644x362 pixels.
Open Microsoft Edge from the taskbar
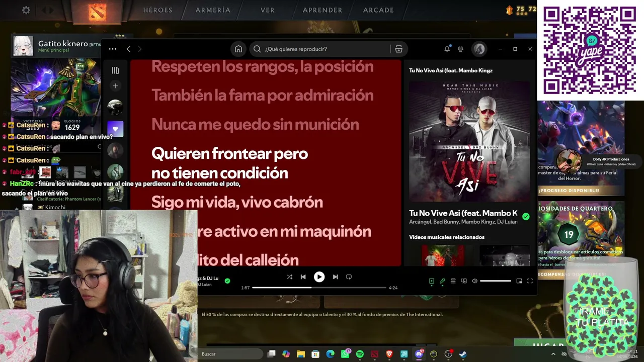click(331, 354)
